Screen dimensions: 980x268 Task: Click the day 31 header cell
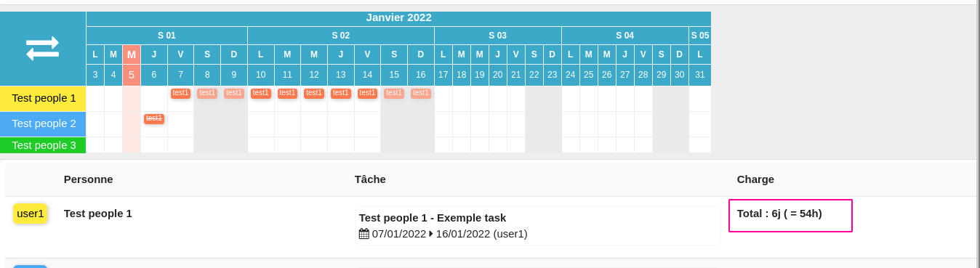pyautogui.click(x=700, y=75)
